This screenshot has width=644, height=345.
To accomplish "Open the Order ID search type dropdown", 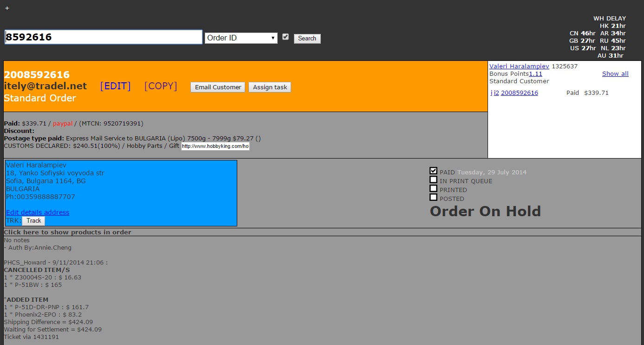I will (x=241, y=38).
